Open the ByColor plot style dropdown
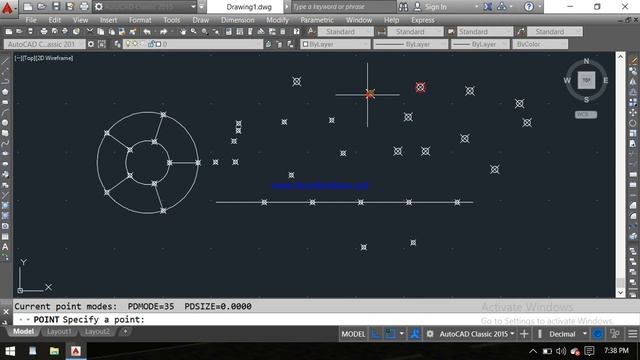The height and width of the screenshot is (360, 640). [540, 44]
